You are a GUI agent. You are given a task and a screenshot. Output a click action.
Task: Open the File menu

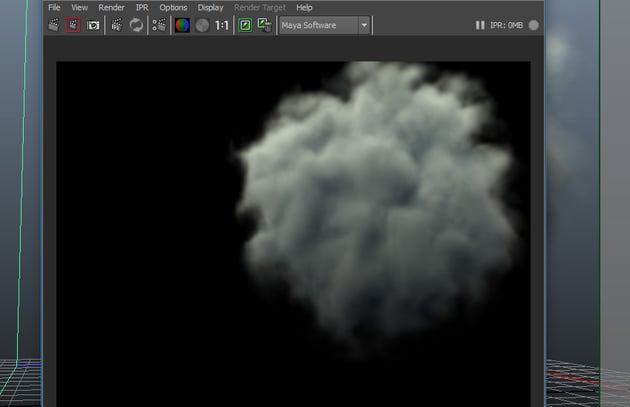tap(54, 8)
